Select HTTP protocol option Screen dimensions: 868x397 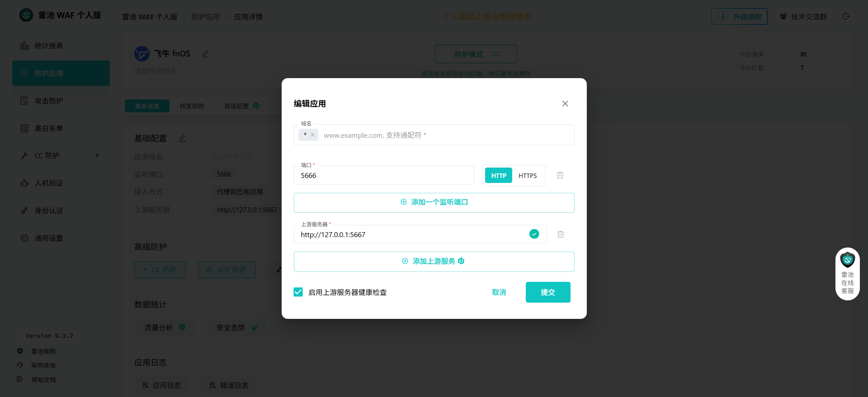tap(498, 176)
